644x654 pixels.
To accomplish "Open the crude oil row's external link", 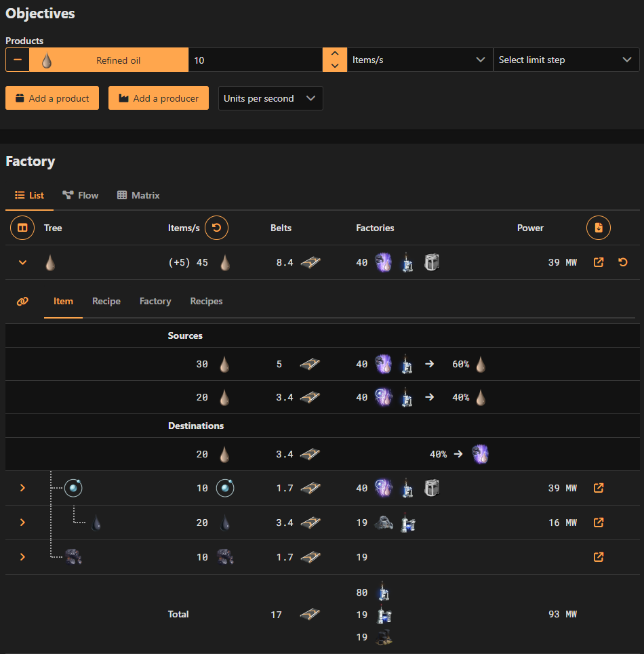I will pyautogui.click(x=598, y=522).
